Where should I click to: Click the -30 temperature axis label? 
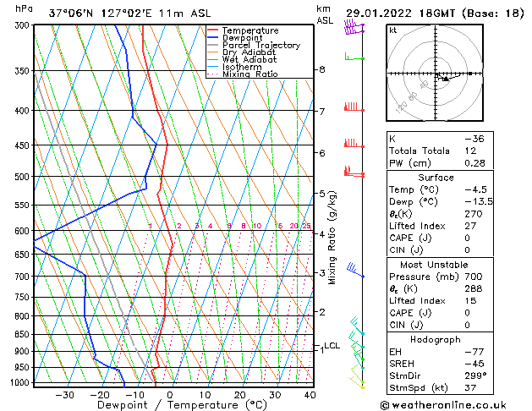tap(64, 395)
